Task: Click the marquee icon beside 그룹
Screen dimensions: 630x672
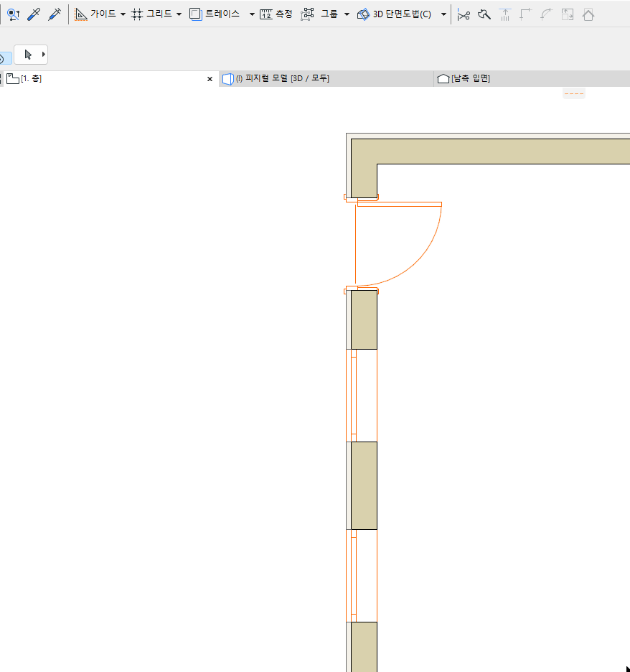Action: point(306,14)
